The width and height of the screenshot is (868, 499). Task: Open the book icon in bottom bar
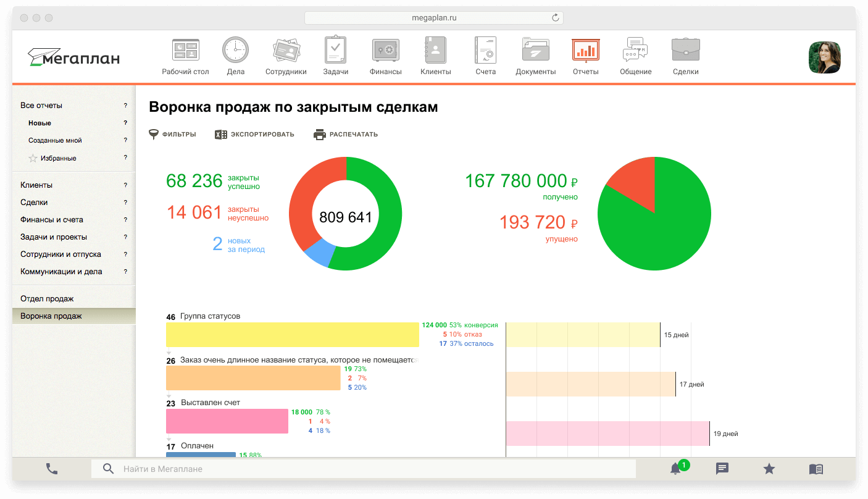pyautogui.click(x=816, y=469)
